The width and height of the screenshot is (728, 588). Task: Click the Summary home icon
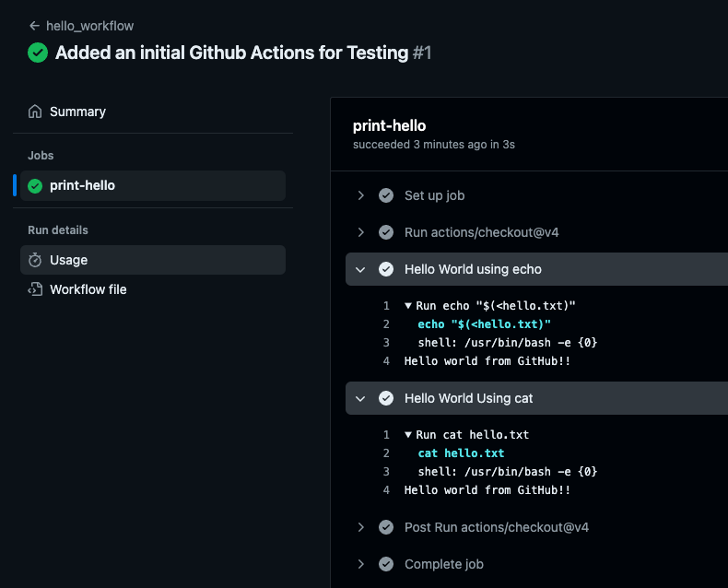coord(35,112)
